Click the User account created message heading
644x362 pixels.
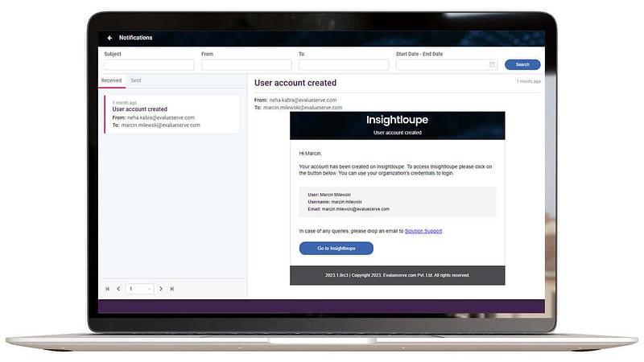point(295,83)
